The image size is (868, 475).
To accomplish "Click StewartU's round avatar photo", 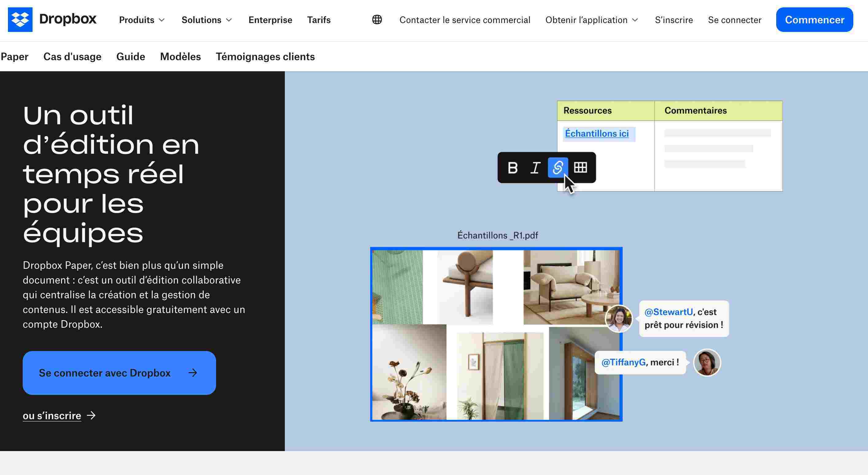I will click(x=707, y=362).
